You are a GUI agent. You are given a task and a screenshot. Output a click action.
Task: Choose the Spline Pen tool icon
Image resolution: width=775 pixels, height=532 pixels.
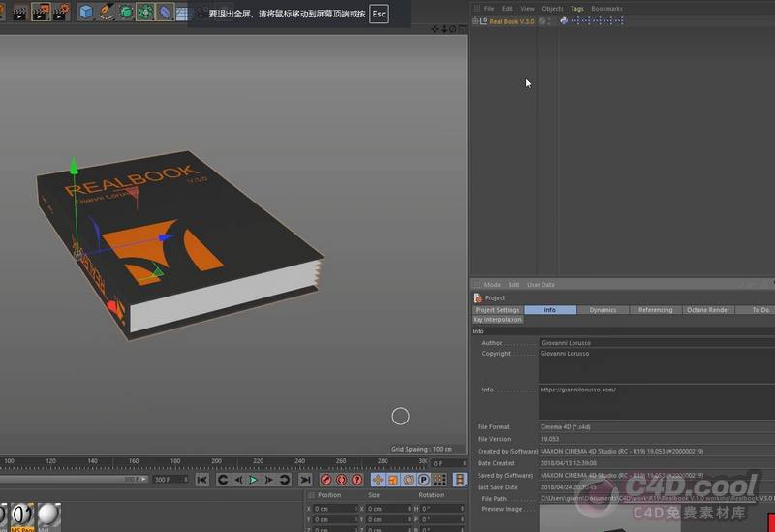coord(106,12)
